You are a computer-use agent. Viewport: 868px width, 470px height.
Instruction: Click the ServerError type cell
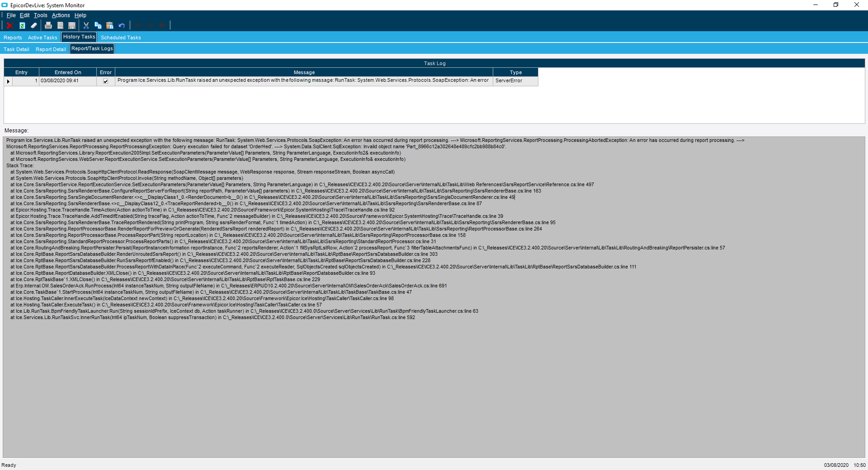point(516,81)
